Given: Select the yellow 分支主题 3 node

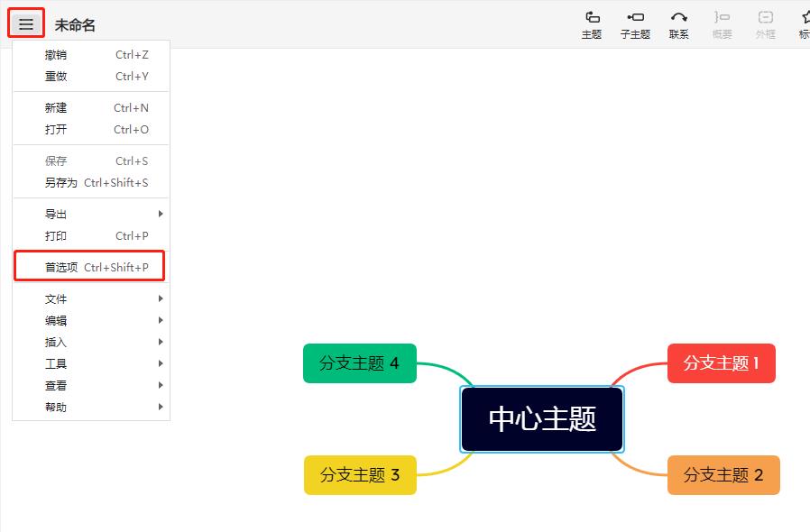Looking at the screenshot, I should click(360, 475).
